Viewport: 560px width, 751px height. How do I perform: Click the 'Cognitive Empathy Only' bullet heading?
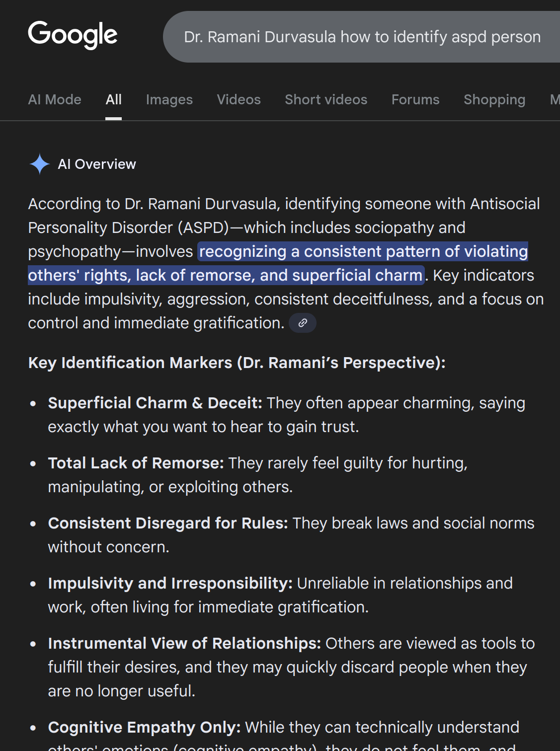144,728
